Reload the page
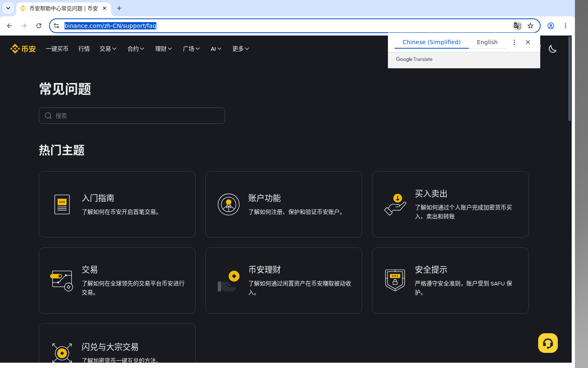The height and width of the screenshot is (368, 588). (x=39, y=26)
